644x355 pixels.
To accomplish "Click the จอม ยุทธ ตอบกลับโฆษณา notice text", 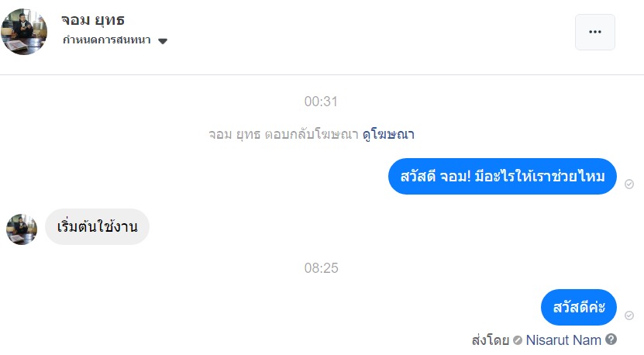I will (x=284, y=134).
